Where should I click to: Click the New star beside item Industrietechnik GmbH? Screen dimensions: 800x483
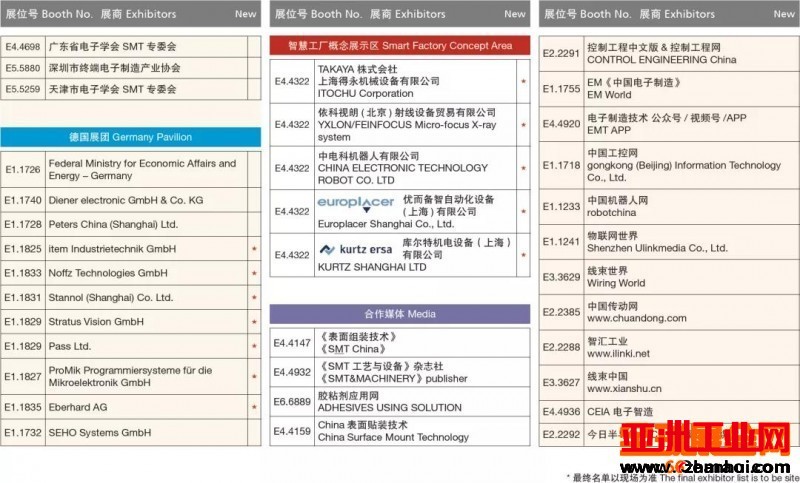tap(254, 249)
